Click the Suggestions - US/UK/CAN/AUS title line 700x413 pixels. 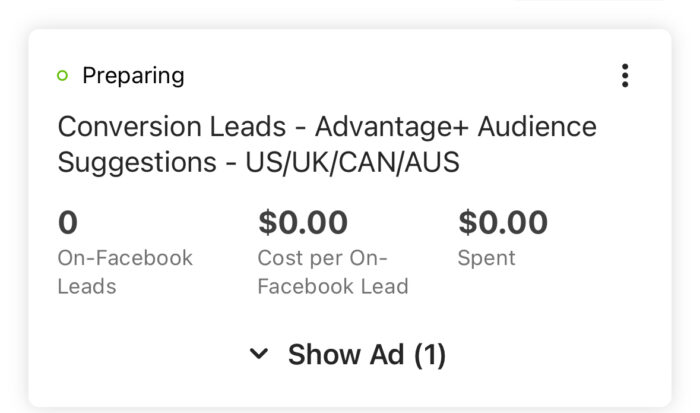[x=258, y=162]
